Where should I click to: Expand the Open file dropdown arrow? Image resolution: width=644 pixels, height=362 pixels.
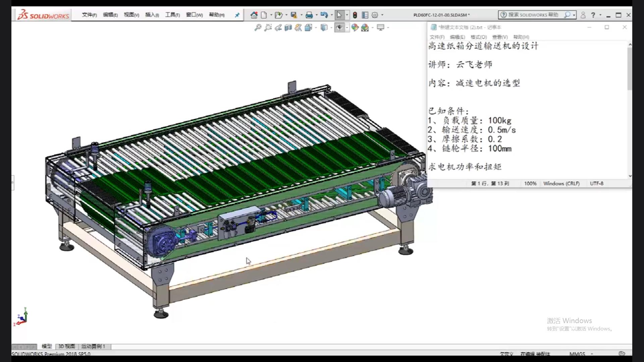click(x=286, y=15)
